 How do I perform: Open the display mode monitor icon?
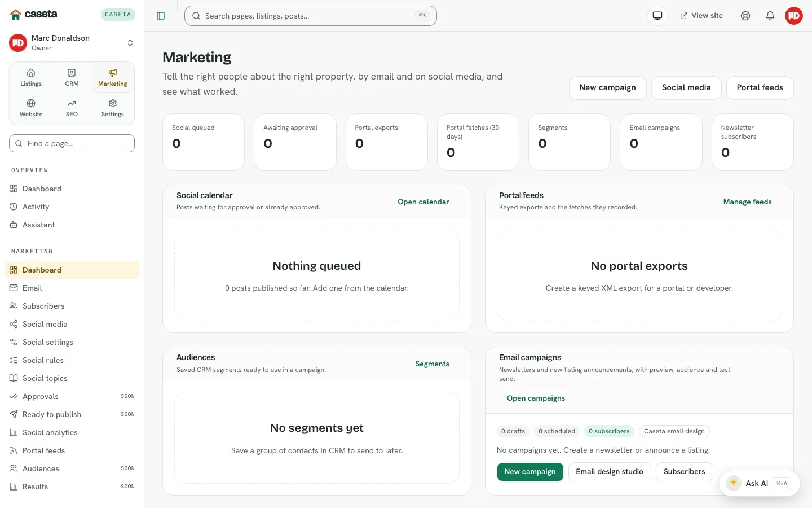[x=657, y=16]
